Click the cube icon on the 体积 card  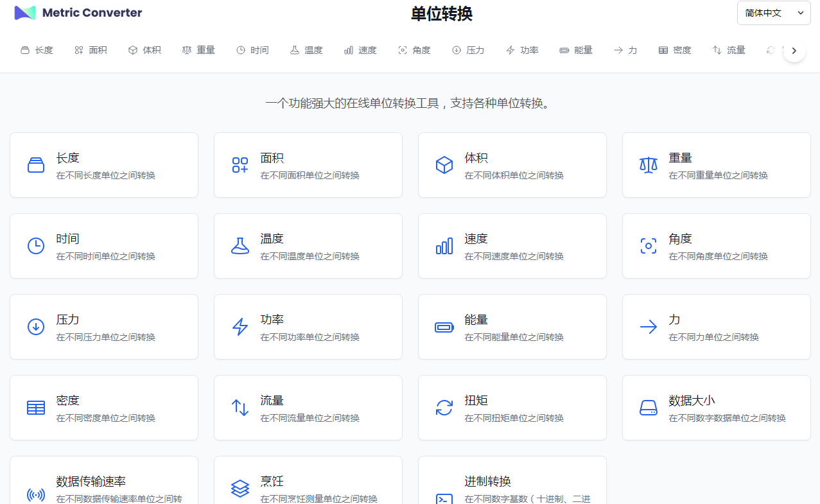pos(444,165)
